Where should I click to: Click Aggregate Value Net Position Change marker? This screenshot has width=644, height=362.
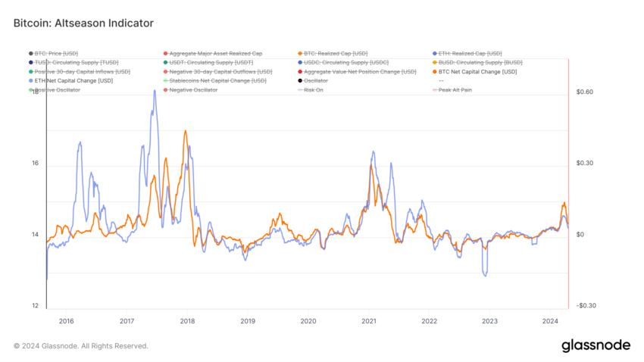tap(300, 71)
